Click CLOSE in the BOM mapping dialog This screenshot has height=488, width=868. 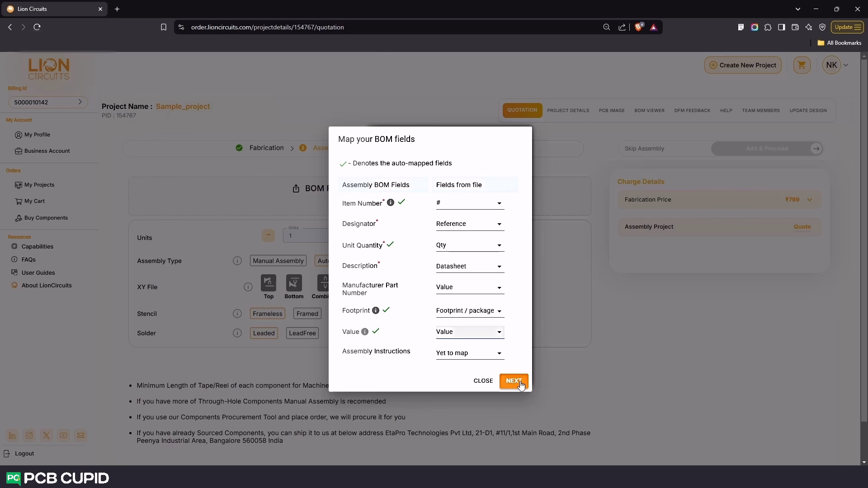pos(483,381)
